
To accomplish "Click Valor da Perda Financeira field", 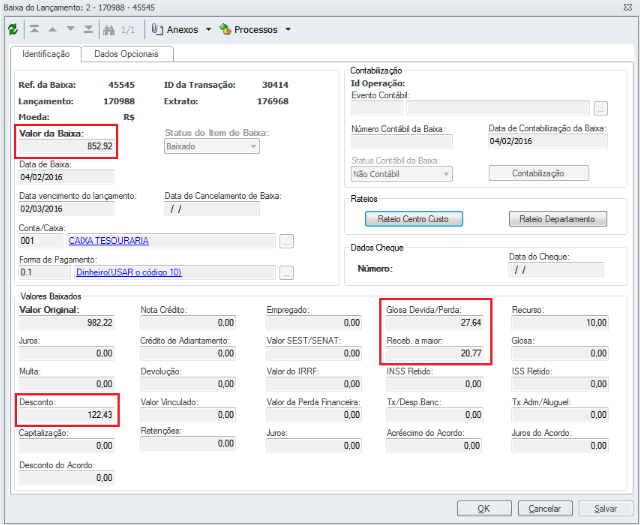I will (314, 415).
